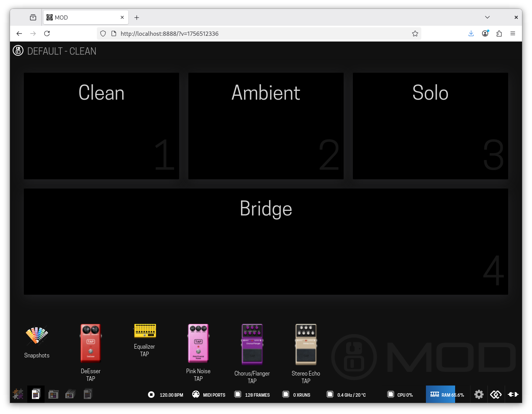This screenshot has width=532, height=414.
Task: Click the page info icon before the URL
Action: click(x=114, y=33)
